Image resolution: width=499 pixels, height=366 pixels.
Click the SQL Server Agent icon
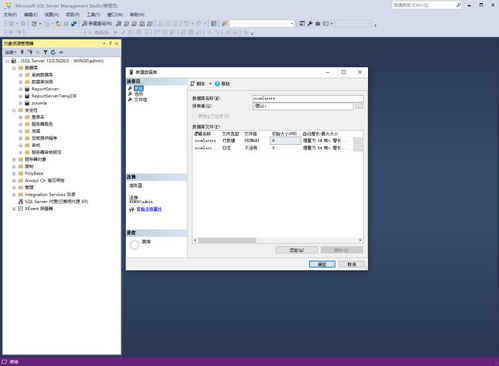pos(21,202)
